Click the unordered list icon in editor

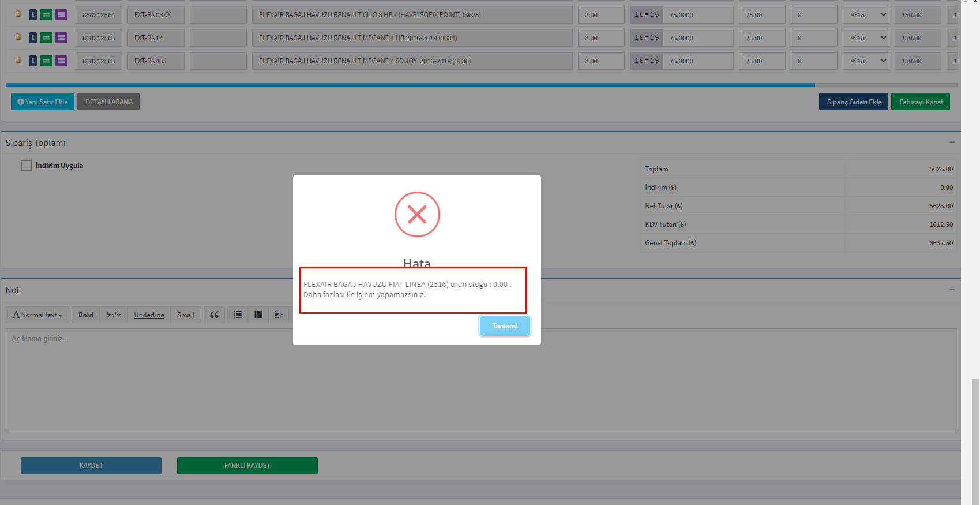click(x=238, y=315)
